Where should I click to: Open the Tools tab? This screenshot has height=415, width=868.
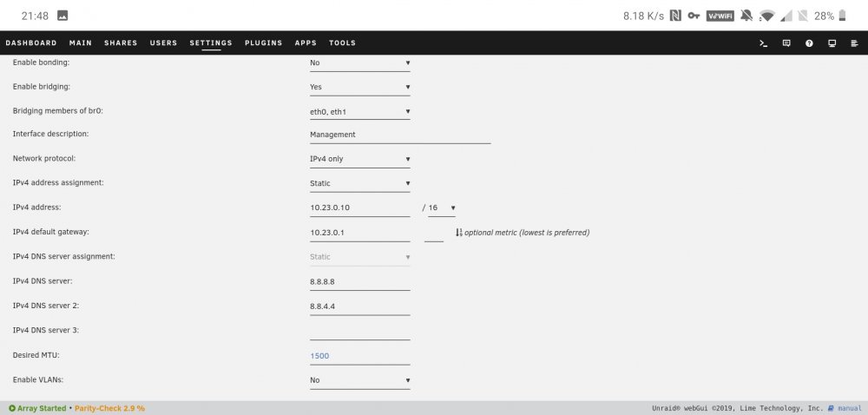[342, 43]
